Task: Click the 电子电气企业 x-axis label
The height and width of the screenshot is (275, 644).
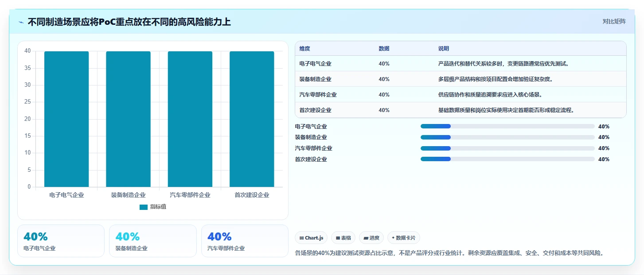Action: pos(66,195)
